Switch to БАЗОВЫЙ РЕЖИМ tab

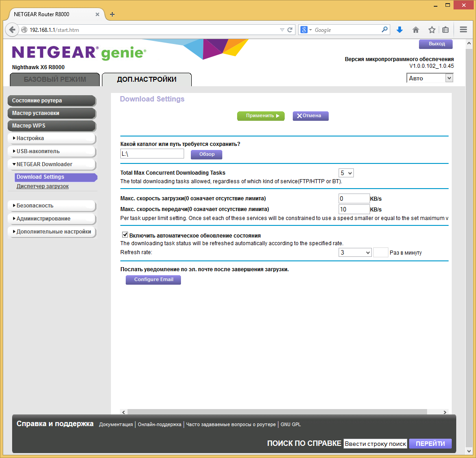click(55, 79)
